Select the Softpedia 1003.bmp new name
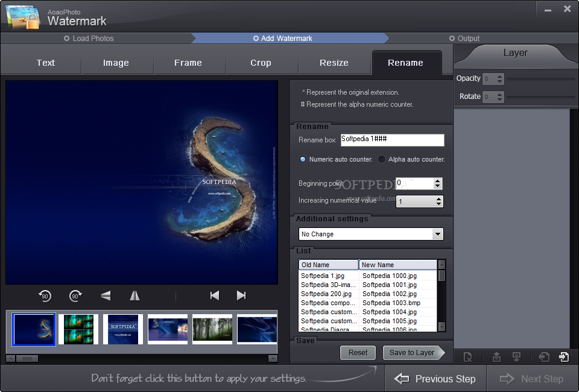This screenshot has height=392, width=579. (391, 303)
